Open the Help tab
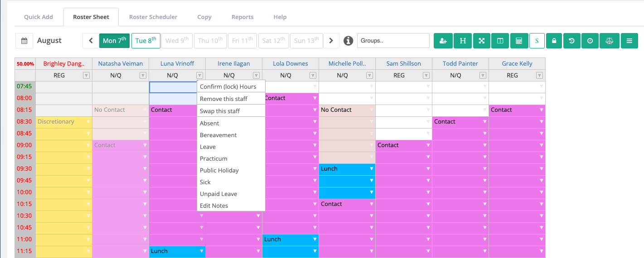 tap(280, 17)
